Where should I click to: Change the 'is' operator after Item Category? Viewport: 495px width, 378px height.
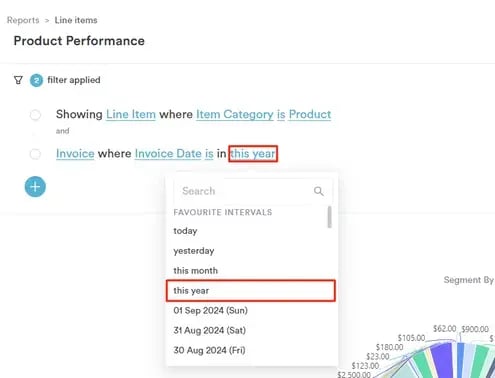click(x=281, y=114)
